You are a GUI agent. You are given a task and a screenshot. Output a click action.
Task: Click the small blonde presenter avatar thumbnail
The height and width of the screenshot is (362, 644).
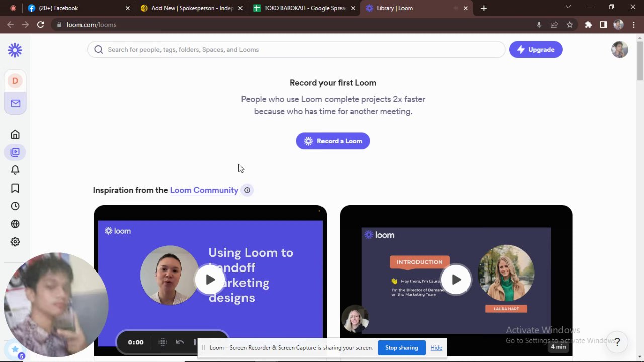point(355,319)
